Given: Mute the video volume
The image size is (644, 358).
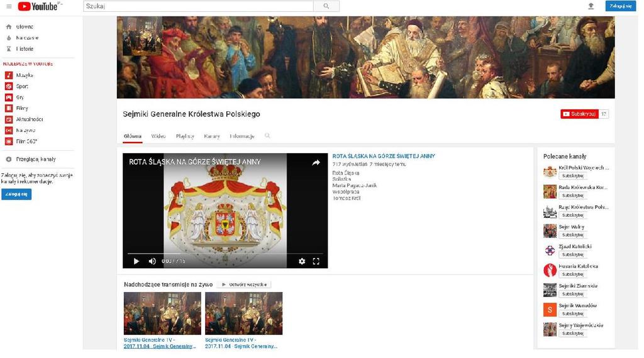Looking at the screenshot, I should [152, 261].
